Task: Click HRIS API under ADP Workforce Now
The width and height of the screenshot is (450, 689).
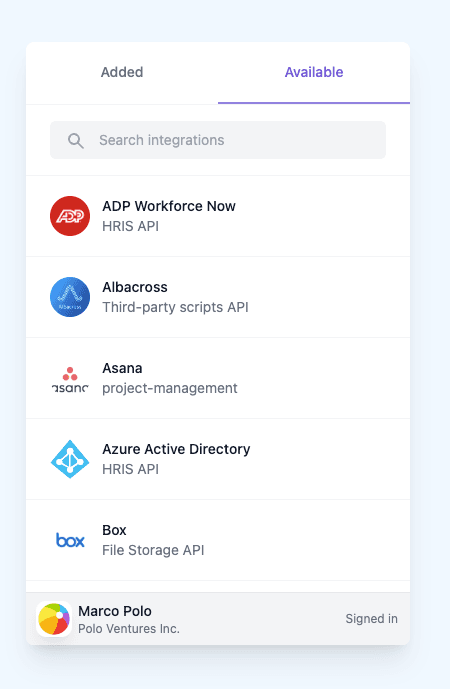Action: point(131,226)
